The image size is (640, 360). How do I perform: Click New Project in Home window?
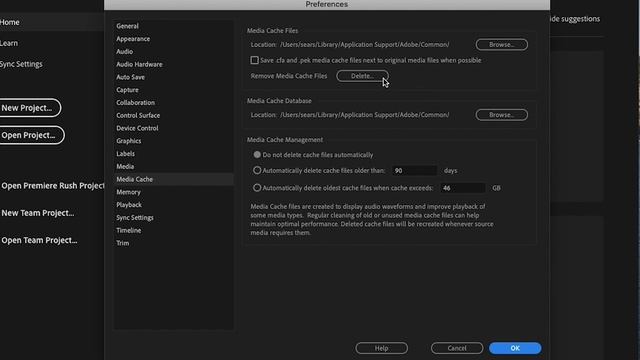click(x=29, y=108)
